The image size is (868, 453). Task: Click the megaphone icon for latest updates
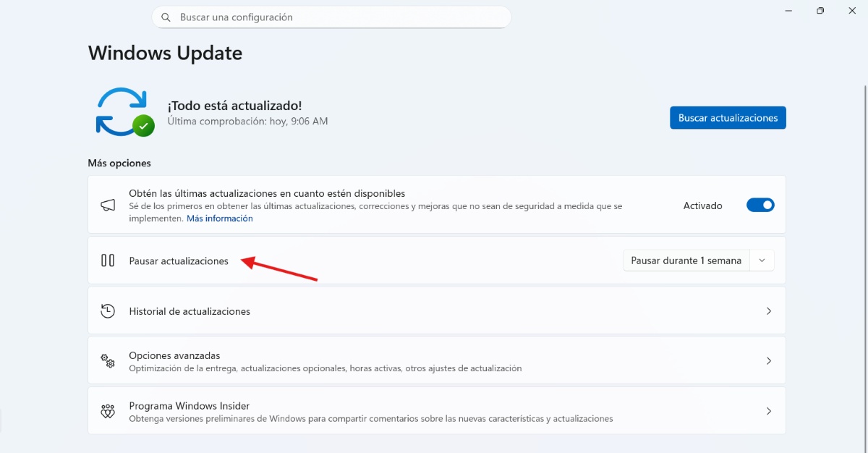pos(108,206)
